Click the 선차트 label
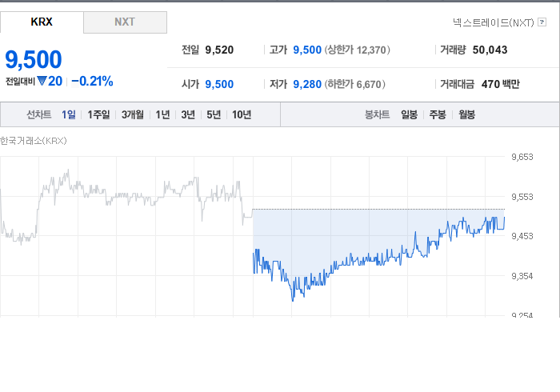Image resolution: width=560 pixels, height=392 pixels. pyautogui.click(x=39, y=114)
